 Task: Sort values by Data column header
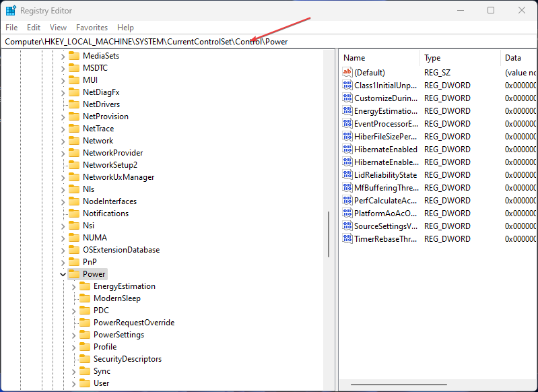[518, 58]
